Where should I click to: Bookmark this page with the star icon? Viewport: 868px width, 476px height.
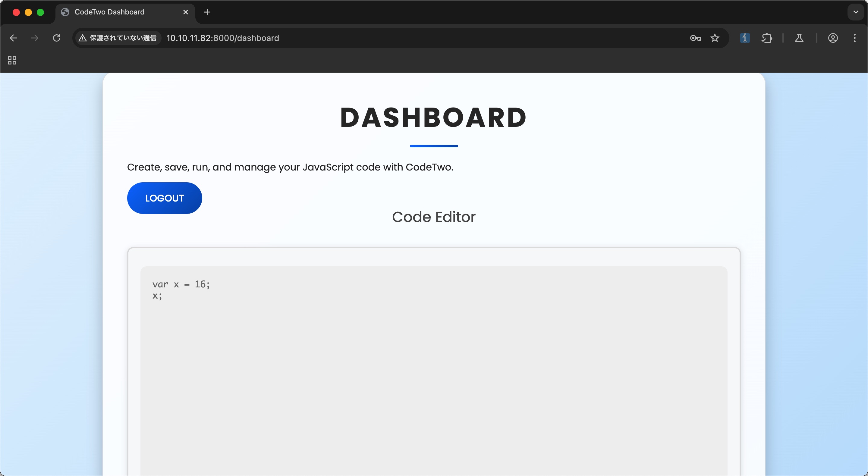(x=715, y=38)
